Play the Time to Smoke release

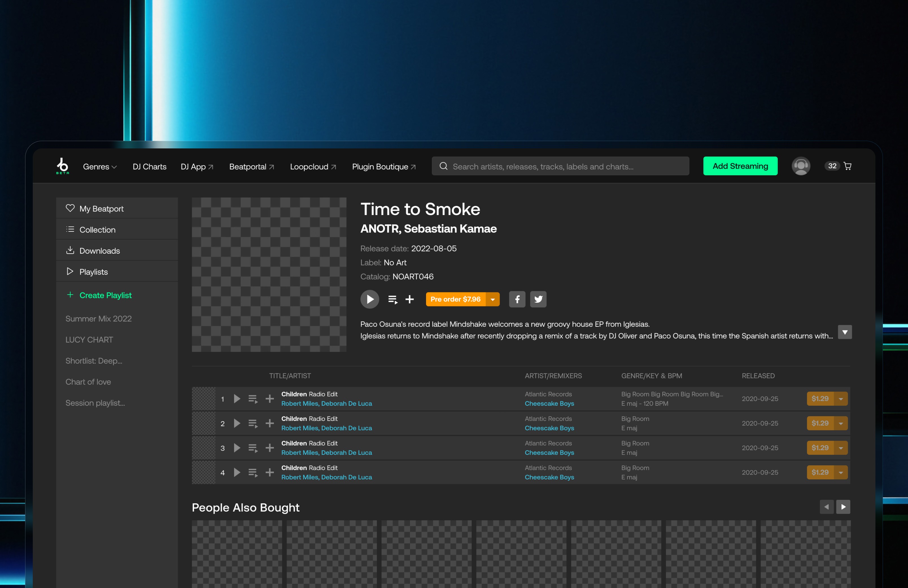370,299
